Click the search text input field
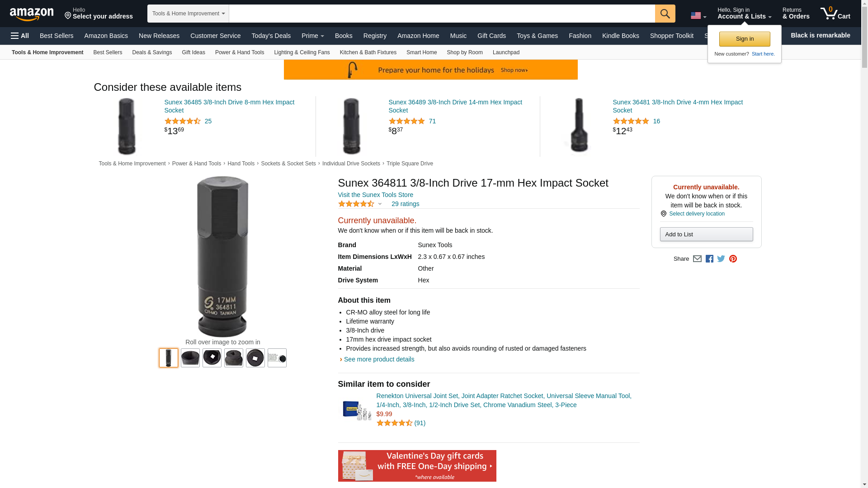This screenshot has width=868, height=488. [x=442, y=14]
